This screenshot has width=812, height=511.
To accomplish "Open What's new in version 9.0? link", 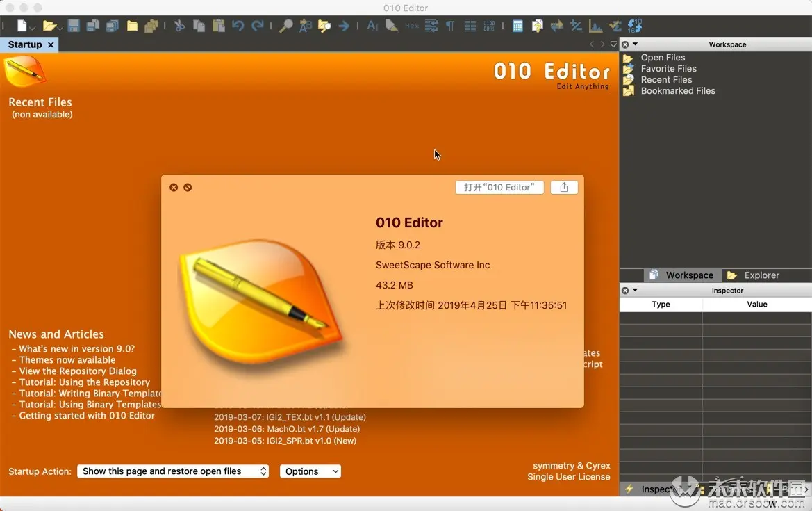I will tap(76, 349).
